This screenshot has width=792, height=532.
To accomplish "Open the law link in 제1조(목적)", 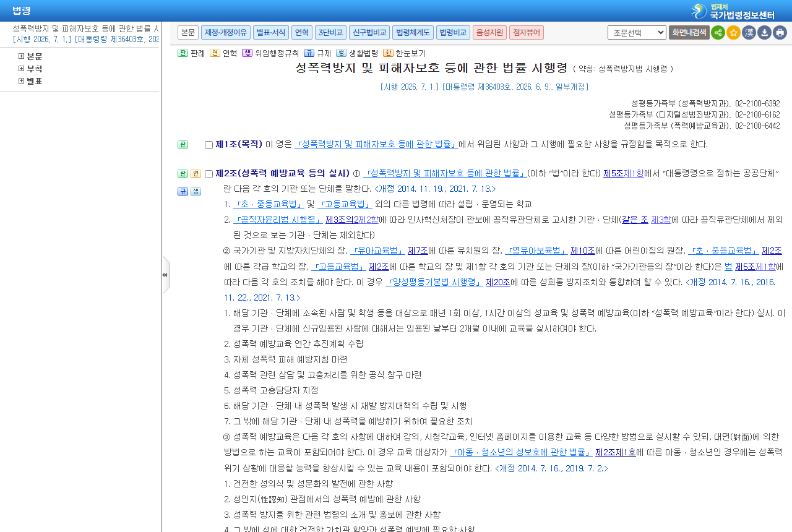I will pos(376,144).
